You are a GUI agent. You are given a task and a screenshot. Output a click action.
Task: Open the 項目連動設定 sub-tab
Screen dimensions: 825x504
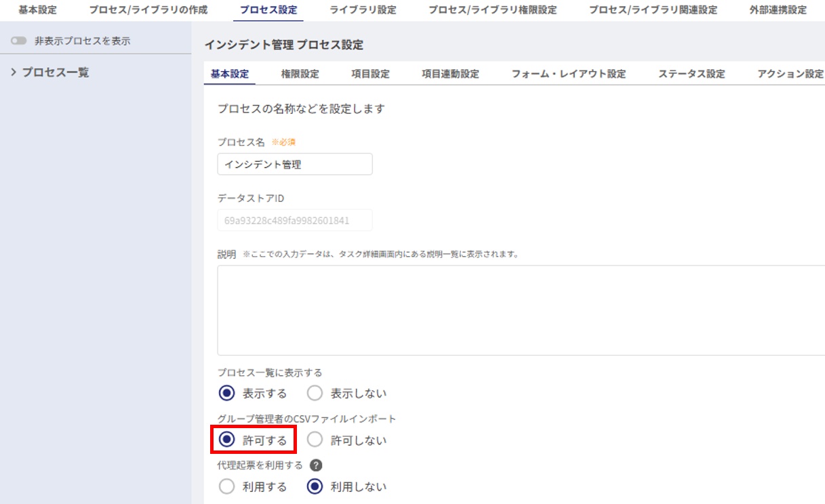tap(450, 74)
